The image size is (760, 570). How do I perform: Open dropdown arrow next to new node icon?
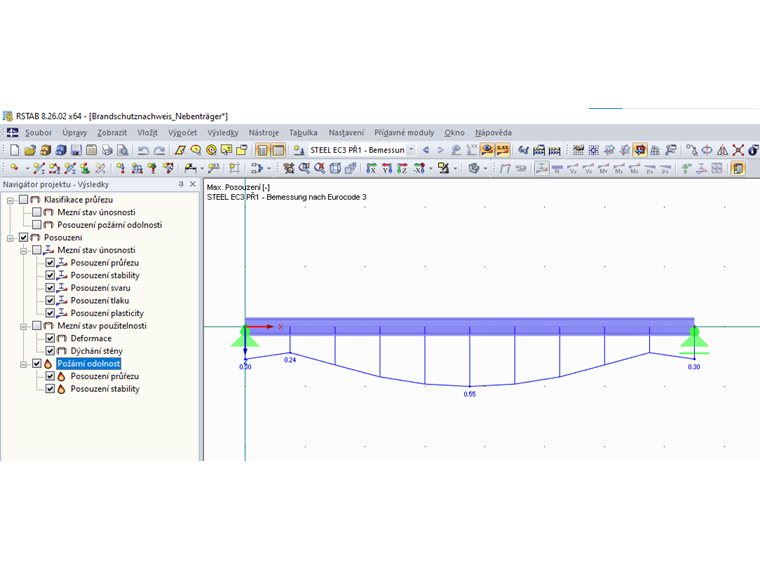(27, 169)
